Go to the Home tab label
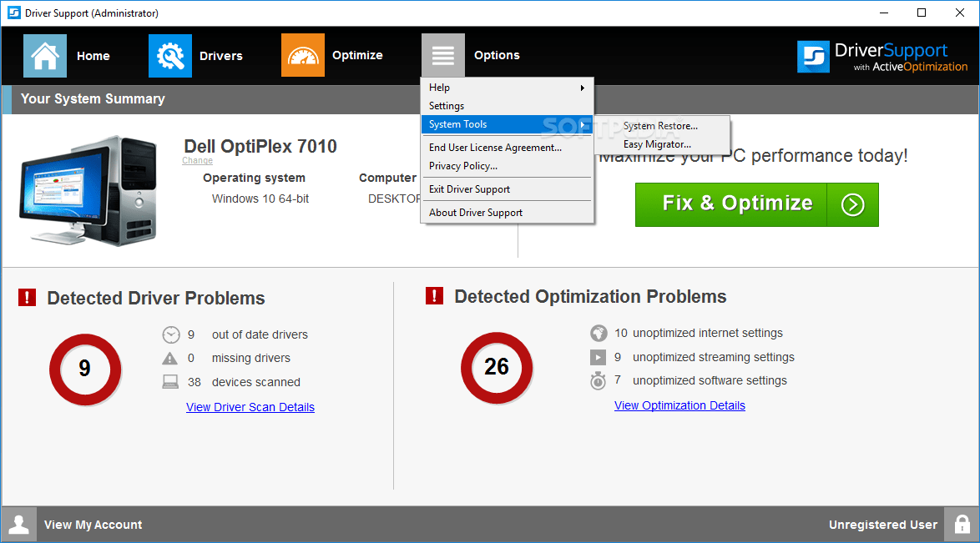 (93, 56)
